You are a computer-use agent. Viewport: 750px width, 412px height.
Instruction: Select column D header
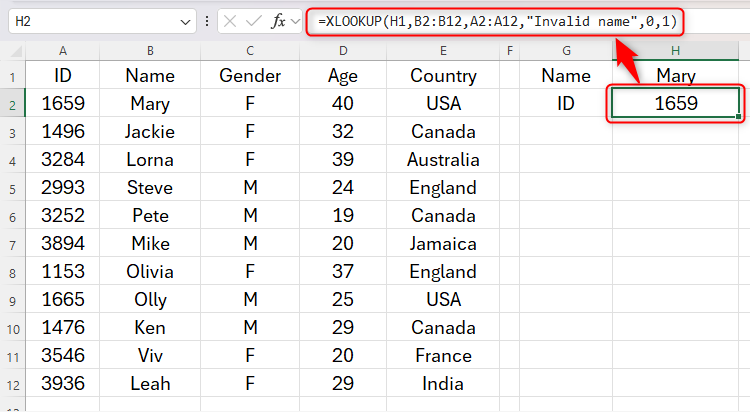(343, 51)
